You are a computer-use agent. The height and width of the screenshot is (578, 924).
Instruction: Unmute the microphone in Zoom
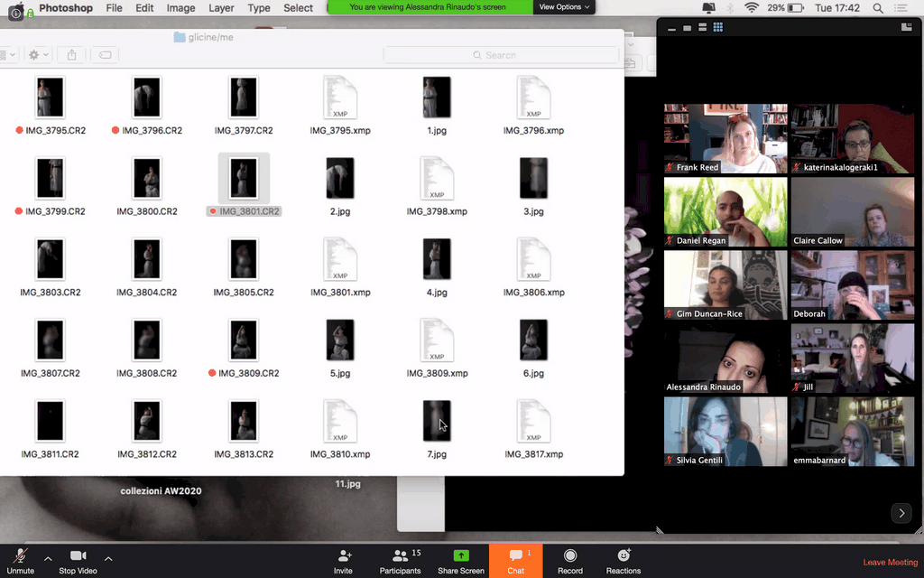point(20,557)
